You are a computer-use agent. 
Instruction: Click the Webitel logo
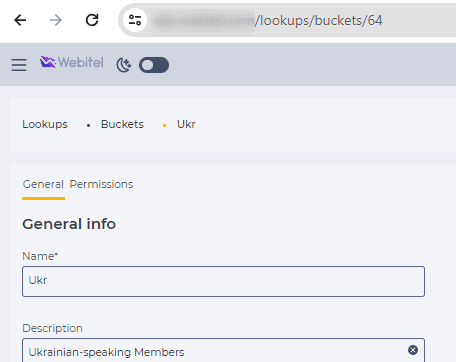(72, 62)
